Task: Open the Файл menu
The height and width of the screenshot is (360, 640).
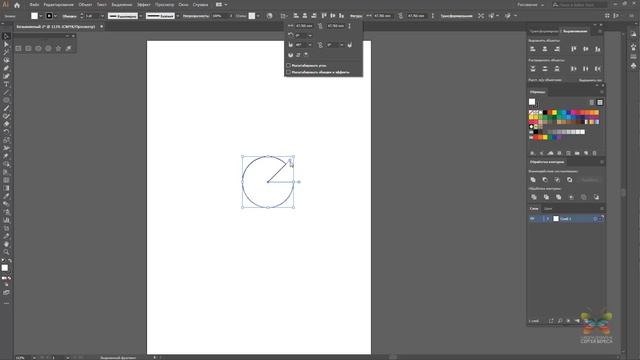Action: tap(34, 5)
